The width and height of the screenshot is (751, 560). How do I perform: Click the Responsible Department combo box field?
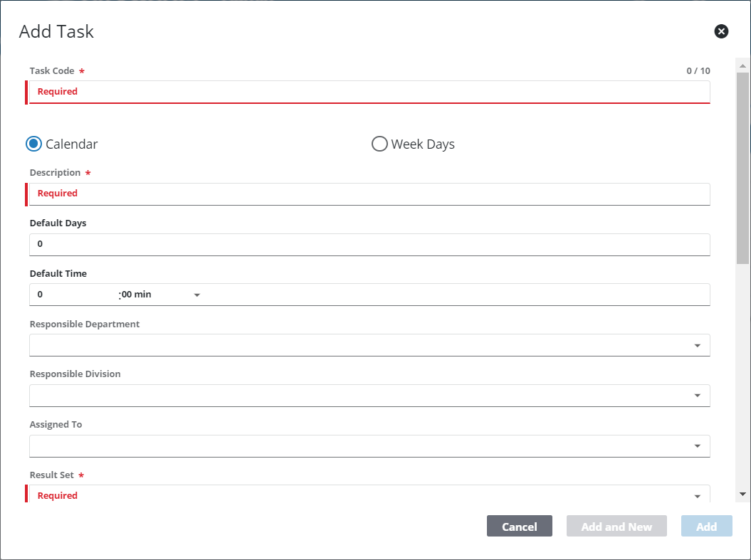click(356, 346)
